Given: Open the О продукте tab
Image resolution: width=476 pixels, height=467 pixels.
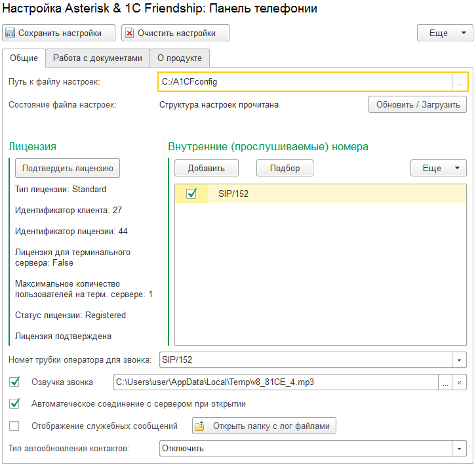Looking at the screenshot, I should 180,58.
